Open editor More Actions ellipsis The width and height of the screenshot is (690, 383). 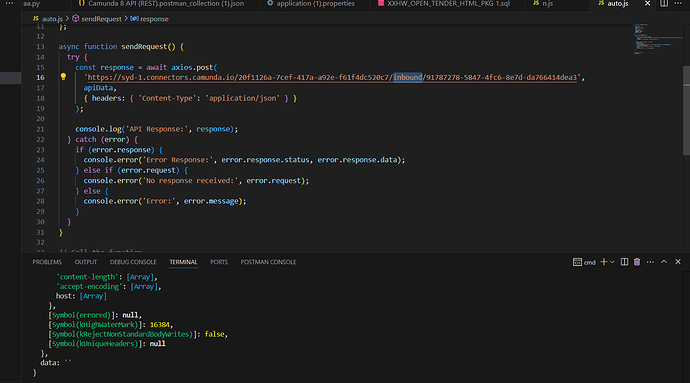(678, 4)
